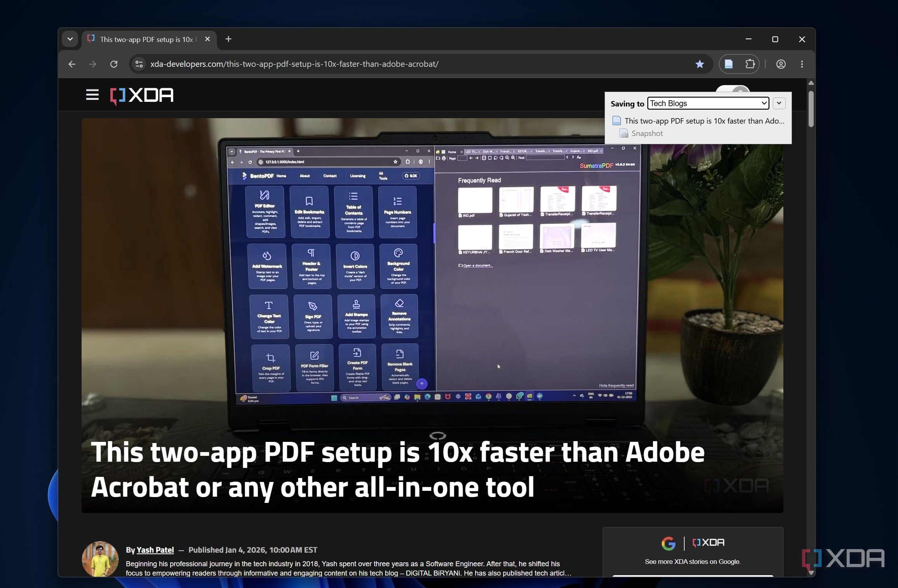Click 'See more XDA stories on Google.'
898x588 pixels.
click(692, 562)
